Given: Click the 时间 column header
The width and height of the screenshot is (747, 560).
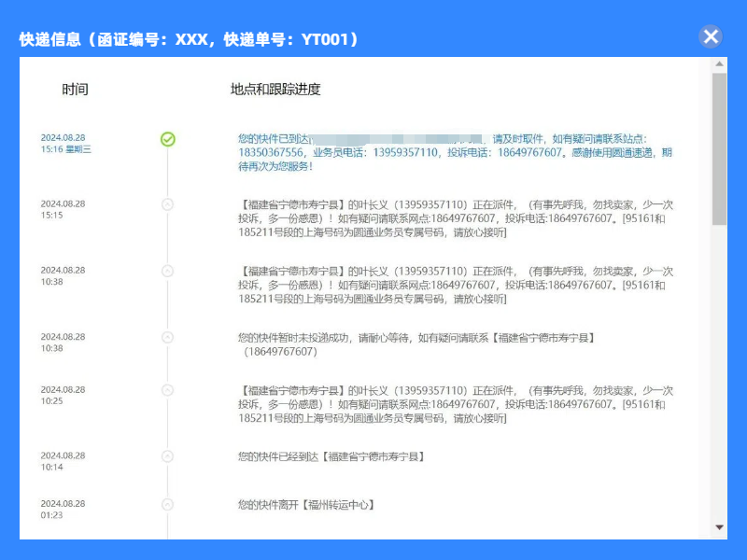Looking at the screenshot, I should click(76, 89).
